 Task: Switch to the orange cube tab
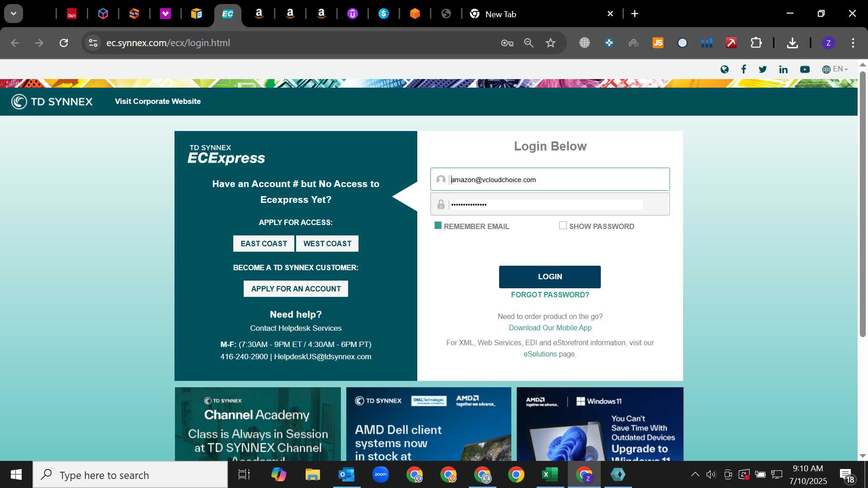tap(415, 14)
